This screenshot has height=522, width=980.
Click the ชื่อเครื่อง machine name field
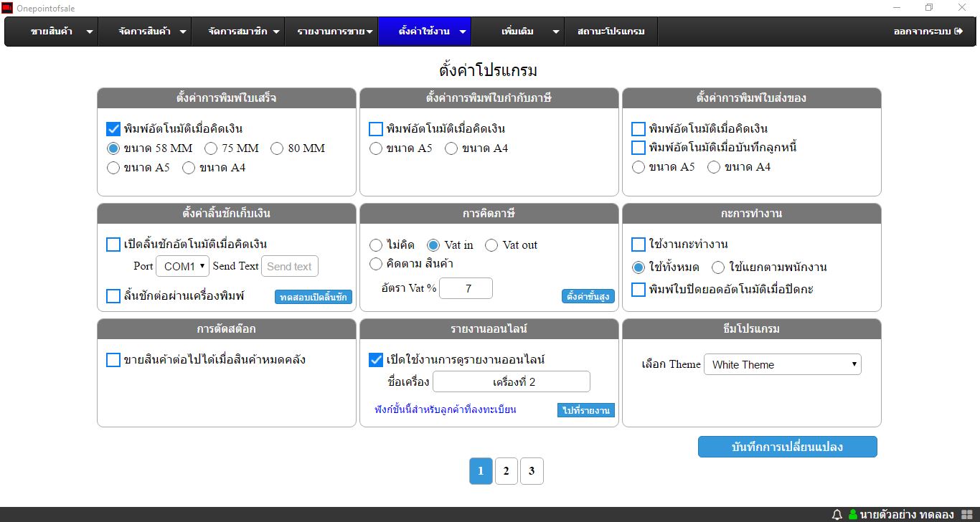pyautogui.click(x=512, y=381)
